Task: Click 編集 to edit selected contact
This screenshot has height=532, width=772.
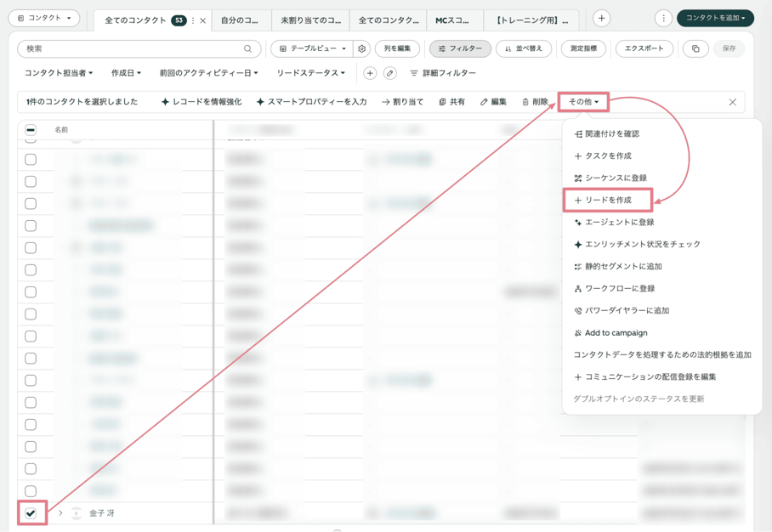Action: (493, 102)
